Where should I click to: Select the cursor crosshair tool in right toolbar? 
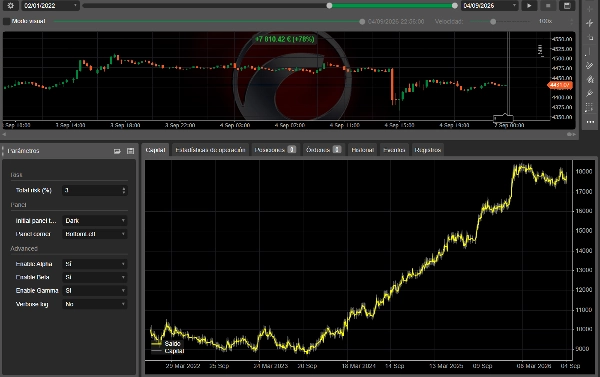[x=590, y=9]
